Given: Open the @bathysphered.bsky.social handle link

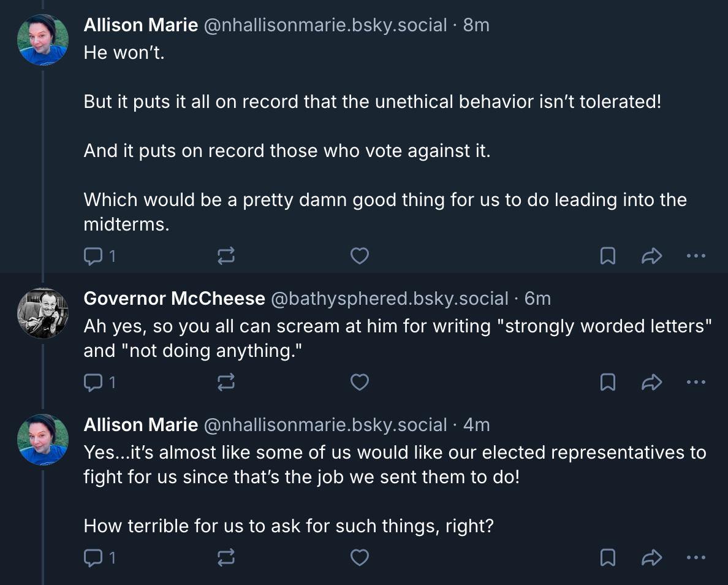Looking at the screenshot, I should pos(389,299).
